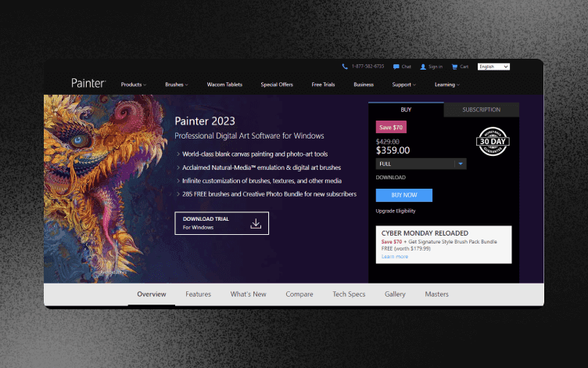This screenshot has height=368, width=588.
Task: Open Free Trials page
Action: (x=323, y=85)
